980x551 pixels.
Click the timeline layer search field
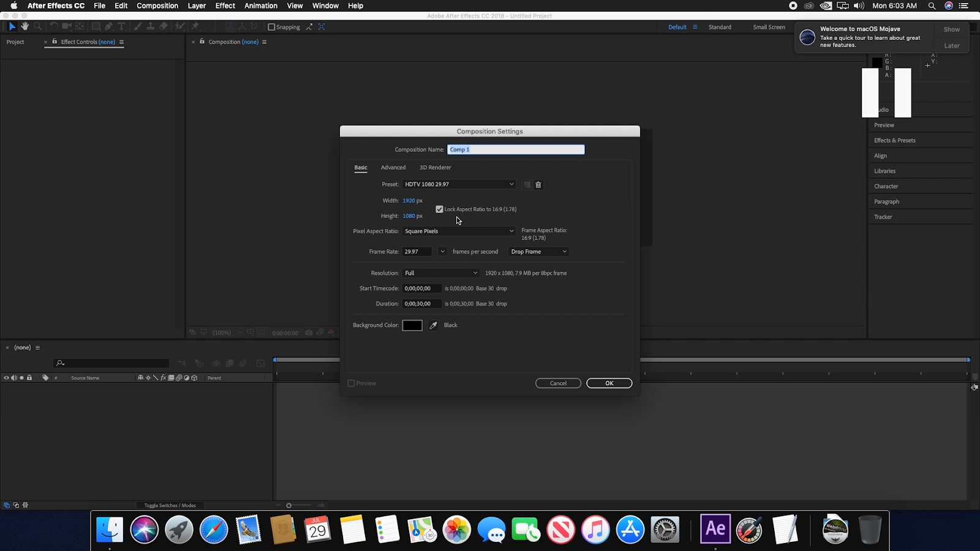(111, 363)
